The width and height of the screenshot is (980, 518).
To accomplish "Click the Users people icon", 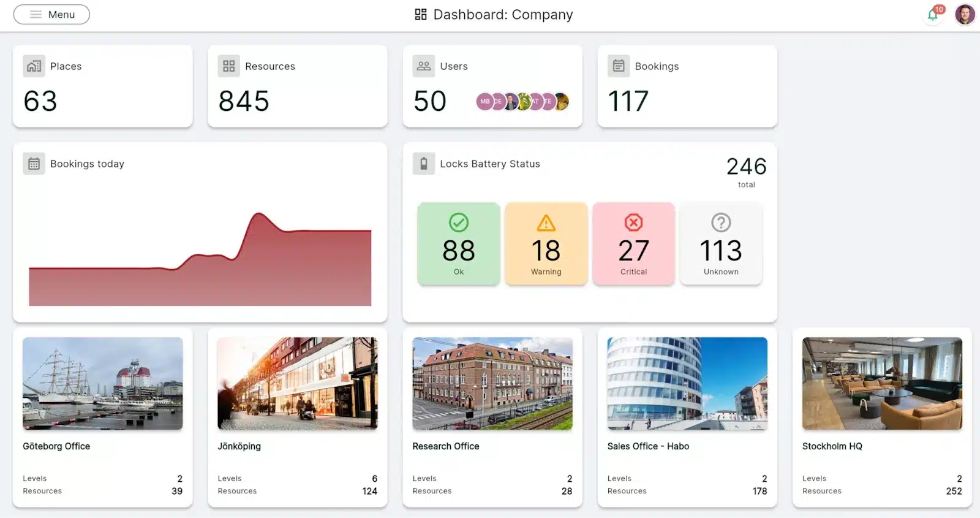I will tap(423, 66).
